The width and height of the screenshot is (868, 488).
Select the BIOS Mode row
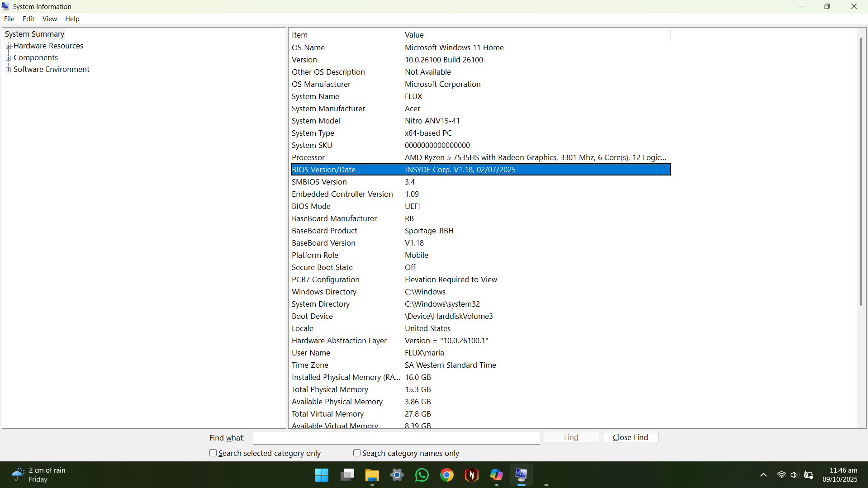click(x=480, y=206)
